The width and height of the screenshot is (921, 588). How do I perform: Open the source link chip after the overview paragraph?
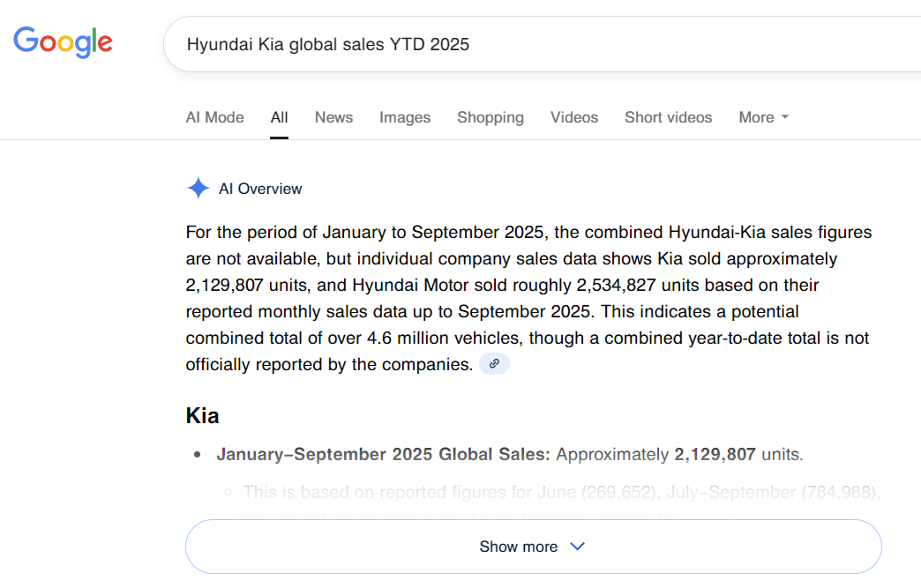pos(494,364)
